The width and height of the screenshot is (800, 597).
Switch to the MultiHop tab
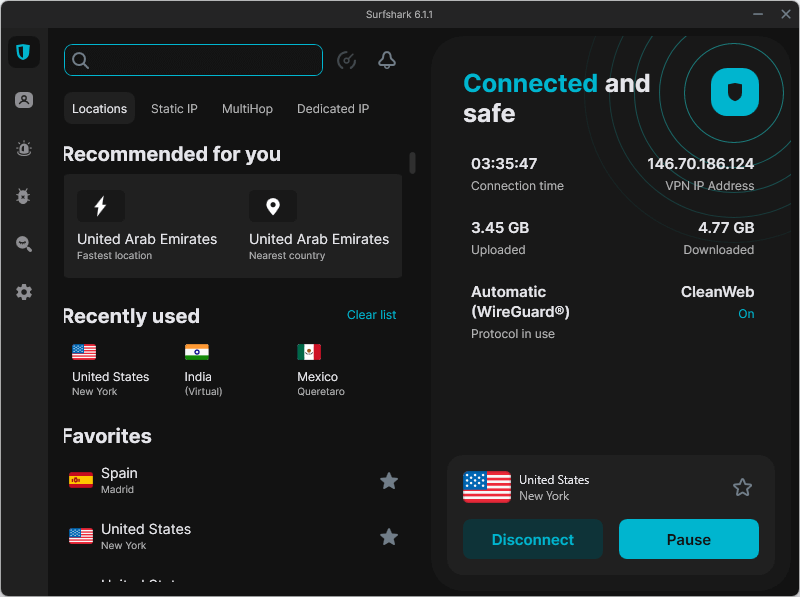(x=247, y=108)
